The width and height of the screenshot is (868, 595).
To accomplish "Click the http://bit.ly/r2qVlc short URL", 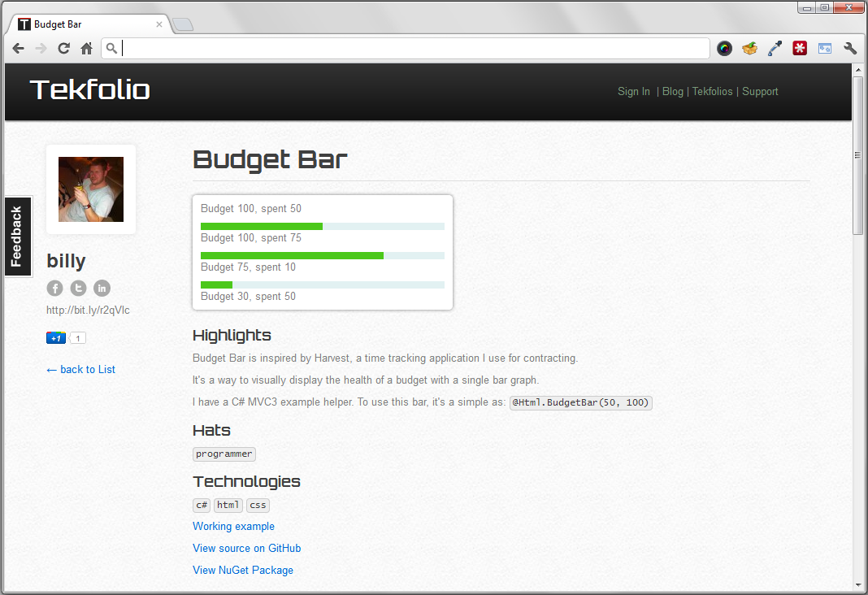I will tap(88, 310).
